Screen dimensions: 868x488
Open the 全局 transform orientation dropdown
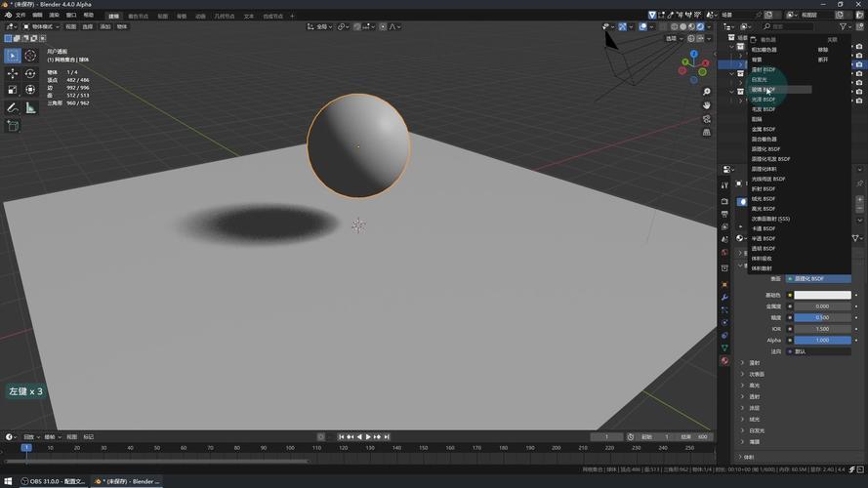click(320, 26)
